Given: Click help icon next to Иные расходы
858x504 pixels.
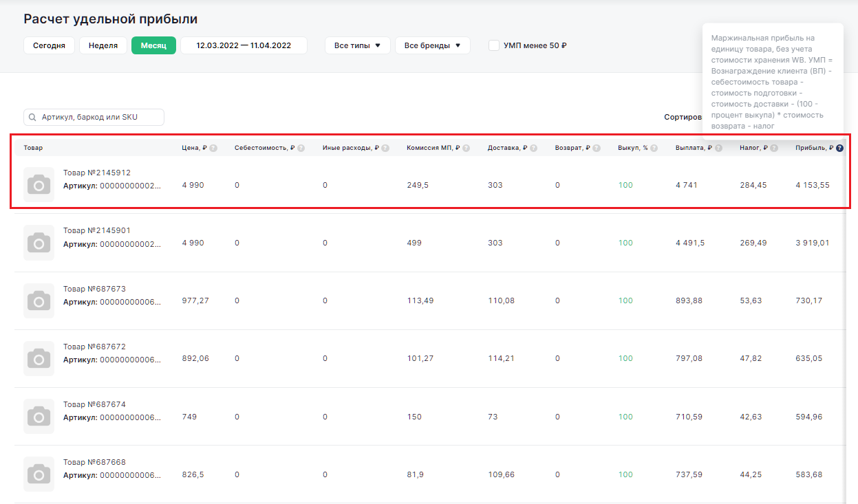Looking at the screenshot, I should tap(385, 148).
